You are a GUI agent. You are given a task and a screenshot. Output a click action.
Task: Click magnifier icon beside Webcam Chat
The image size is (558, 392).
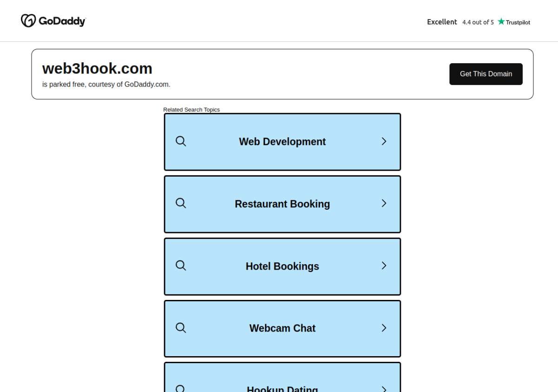tap(181, 328)
